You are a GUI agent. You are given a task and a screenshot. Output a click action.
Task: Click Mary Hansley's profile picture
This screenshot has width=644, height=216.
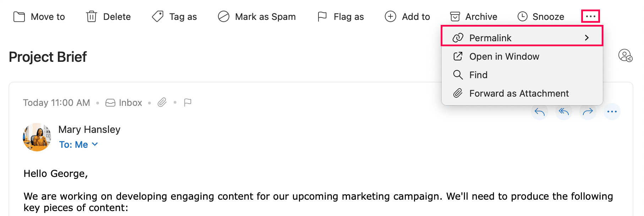click(37, 137)
